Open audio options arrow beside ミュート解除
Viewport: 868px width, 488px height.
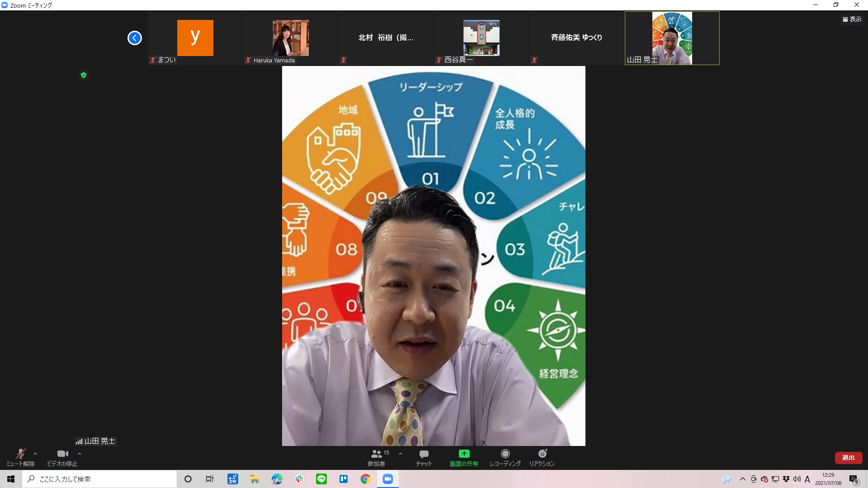click(35, 454)
